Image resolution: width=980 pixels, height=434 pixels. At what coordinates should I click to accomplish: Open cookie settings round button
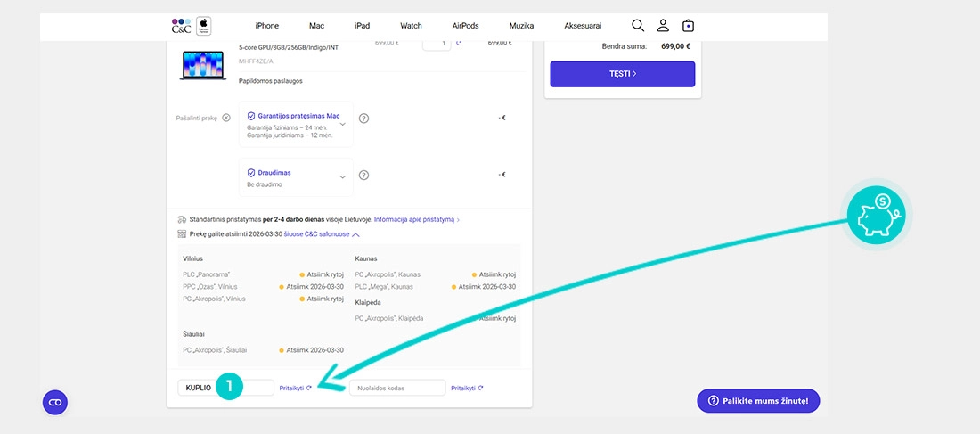55,402
